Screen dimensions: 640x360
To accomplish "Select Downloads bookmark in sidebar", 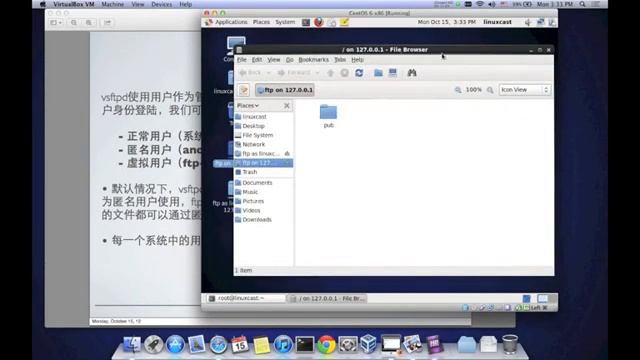I will pos(264,220).
